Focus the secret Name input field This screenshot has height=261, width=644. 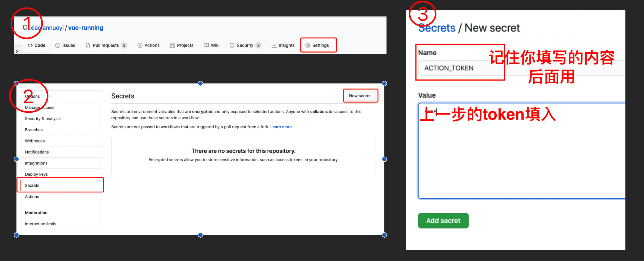point(522,68)
